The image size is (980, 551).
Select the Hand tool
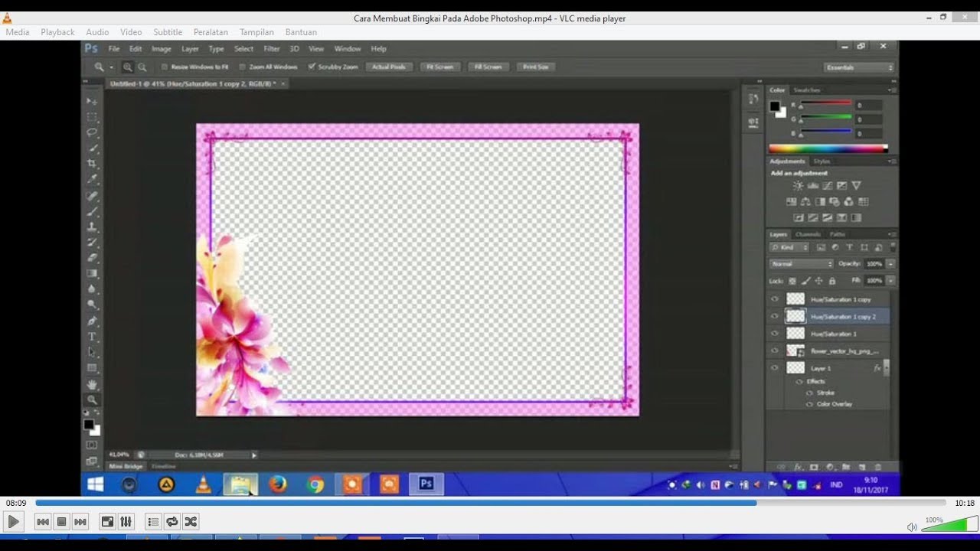click(92, 384)
